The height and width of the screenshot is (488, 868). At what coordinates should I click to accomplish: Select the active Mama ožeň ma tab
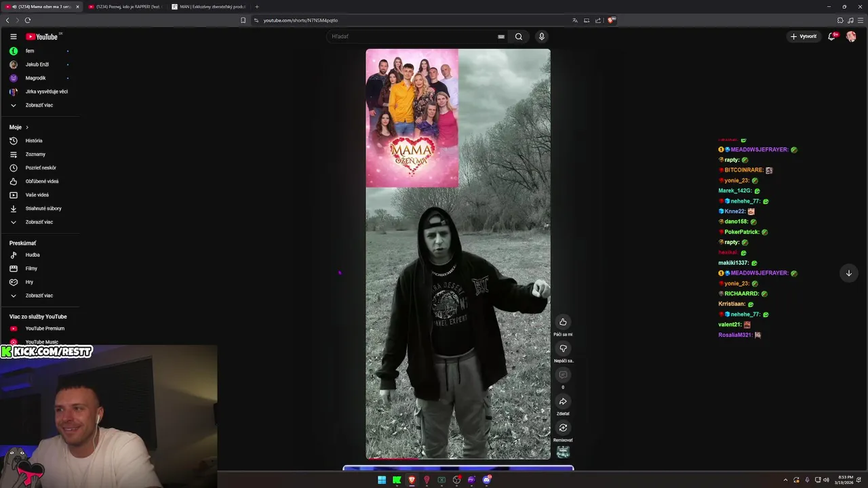click(x=41, y=7)
